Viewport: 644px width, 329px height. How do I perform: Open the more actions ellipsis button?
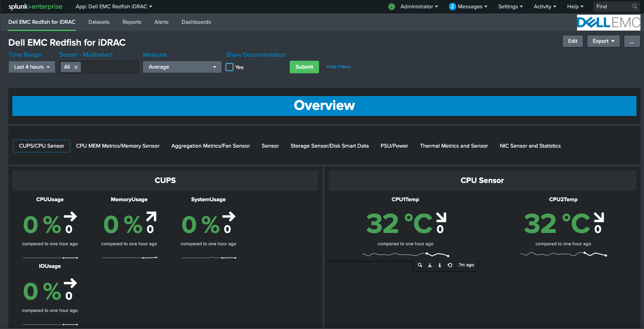[x=632, y=41]
